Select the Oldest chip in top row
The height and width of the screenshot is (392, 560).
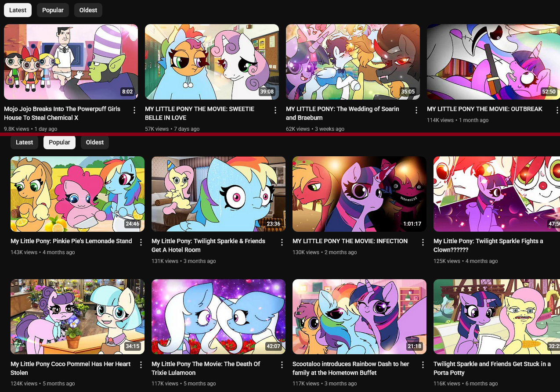[88, 10]
